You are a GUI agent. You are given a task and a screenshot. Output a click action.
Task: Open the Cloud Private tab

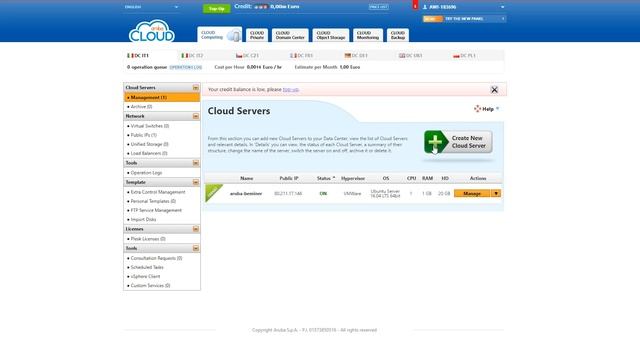257,35
